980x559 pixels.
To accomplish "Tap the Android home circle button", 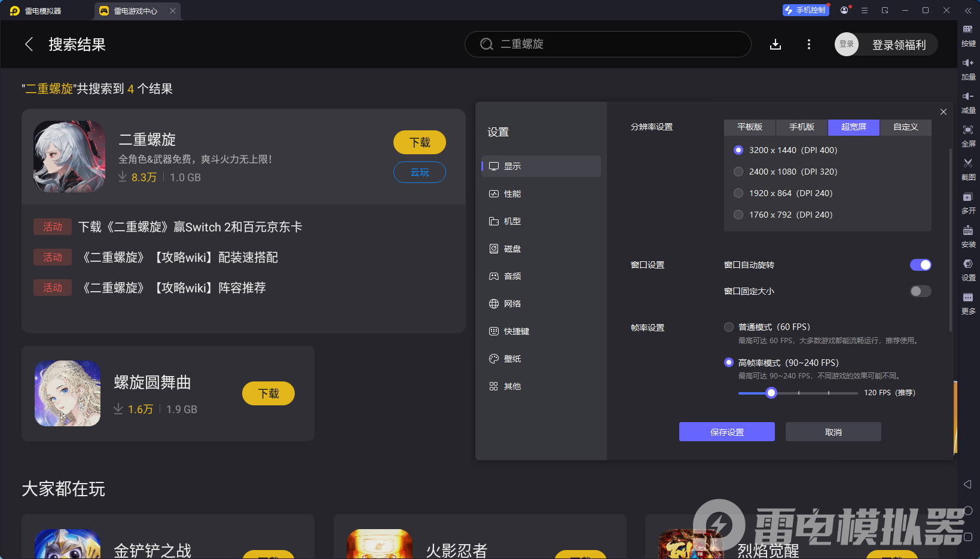I will point(968,511).
